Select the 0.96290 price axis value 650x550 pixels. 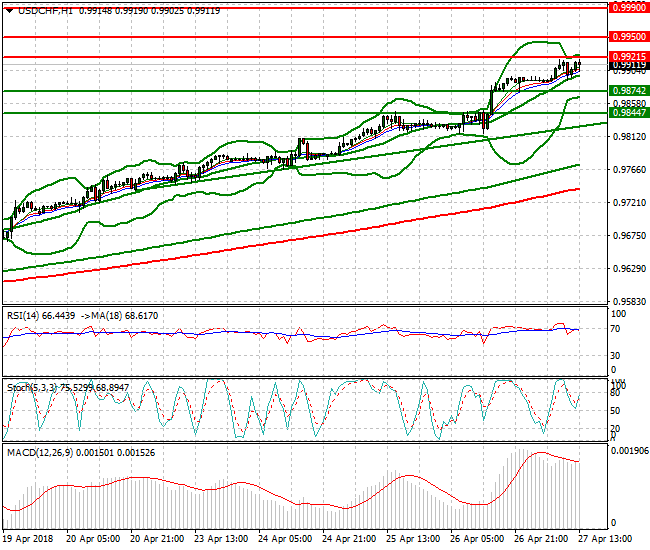click(629, 269)
